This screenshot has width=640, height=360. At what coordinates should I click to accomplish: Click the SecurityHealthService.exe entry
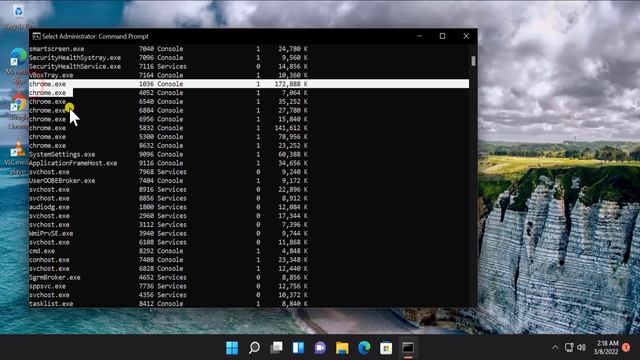click(75, 67)
